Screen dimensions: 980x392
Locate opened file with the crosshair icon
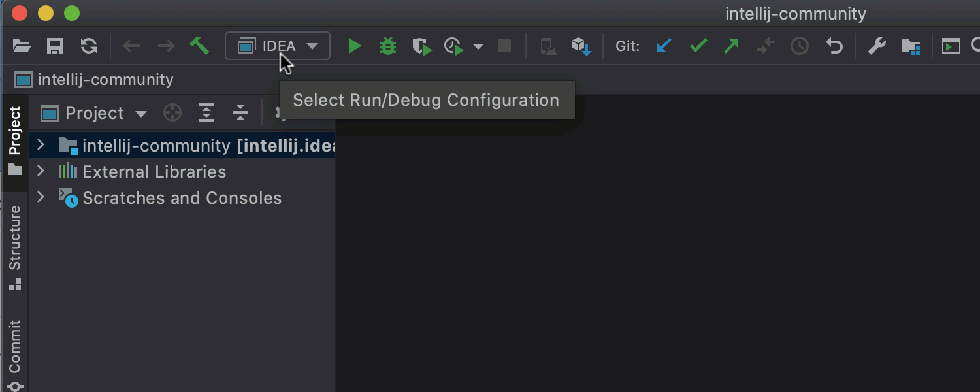click(x=172, y=113)
